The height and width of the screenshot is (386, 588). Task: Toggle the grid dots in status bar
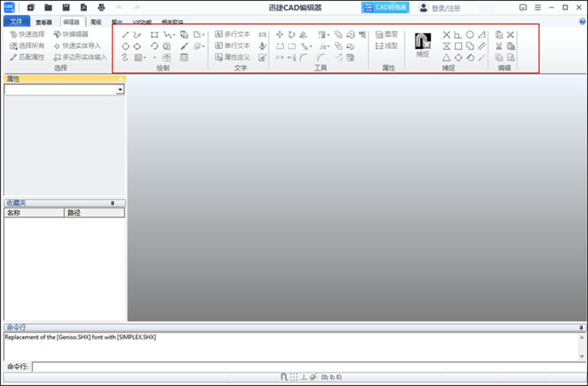294,377
